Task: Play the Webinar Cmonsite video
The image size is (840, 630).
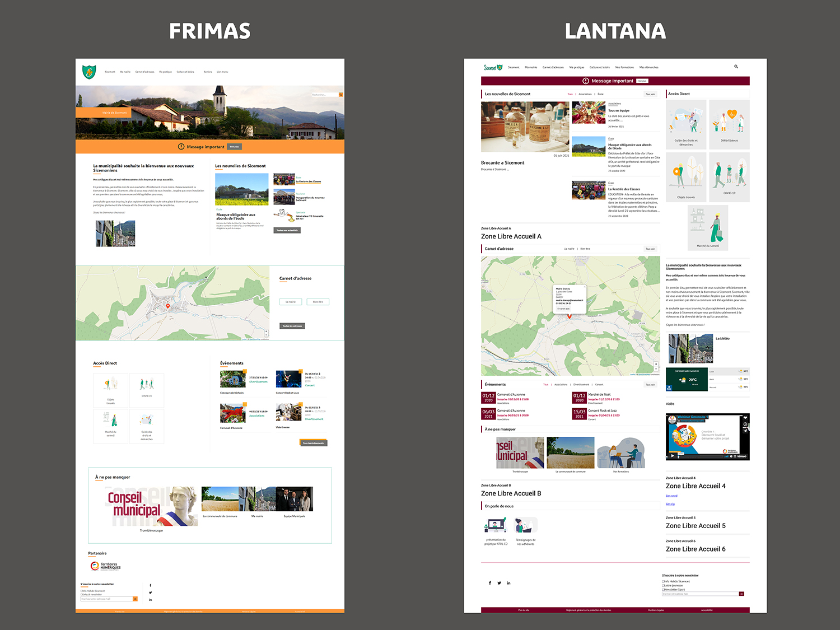Action: point(673,456)
